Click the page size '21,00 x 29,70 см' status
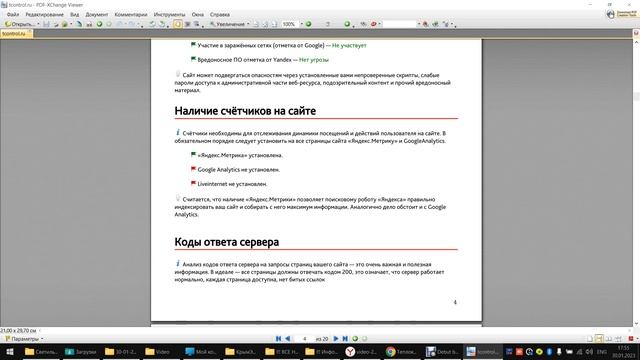 pos(18,330)
